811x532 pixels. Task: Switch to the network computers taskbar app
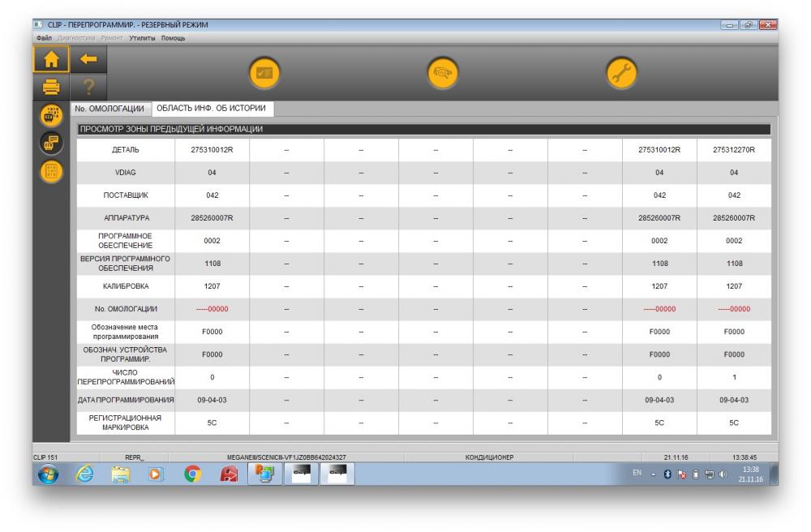[x=264, y=474]
